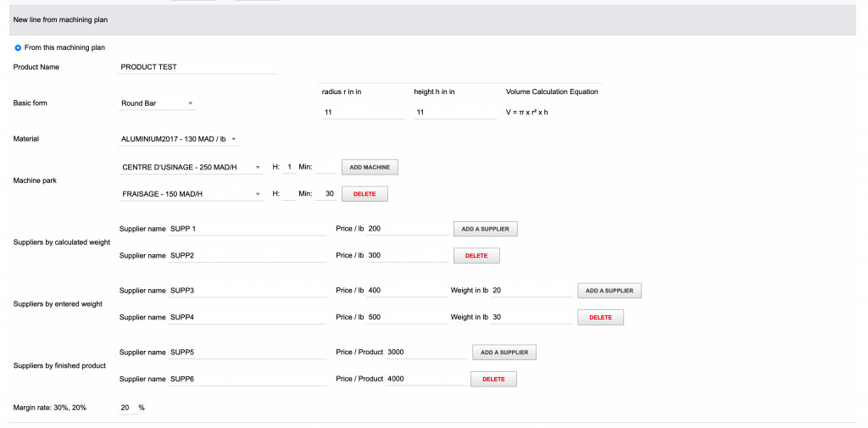Select 'From this machining plan' radio button

pos(18,47)
